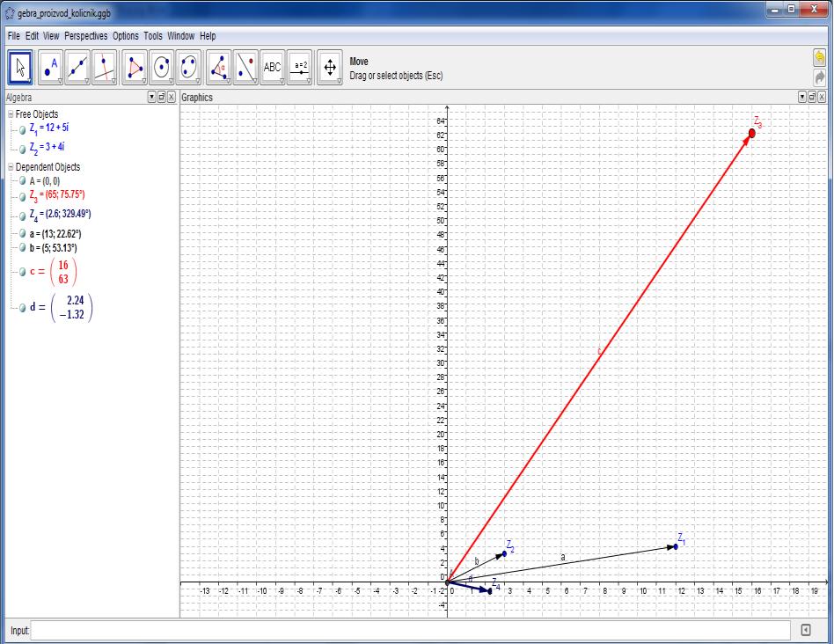Screen dimensions: 834x644
Task: Select the Ellipse conic tool
Action: [x=188, y=67]
